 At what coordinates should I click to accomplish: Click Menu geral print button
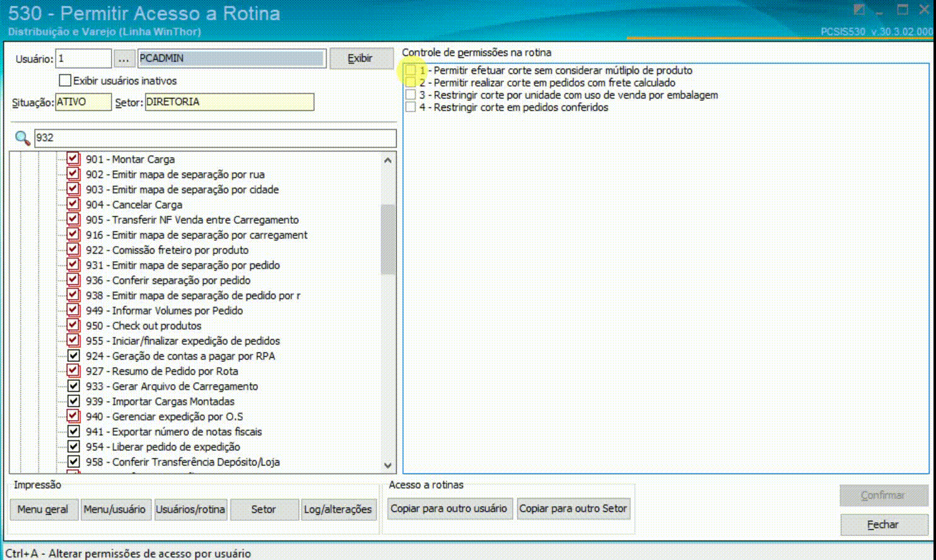[x=44, y=510]
